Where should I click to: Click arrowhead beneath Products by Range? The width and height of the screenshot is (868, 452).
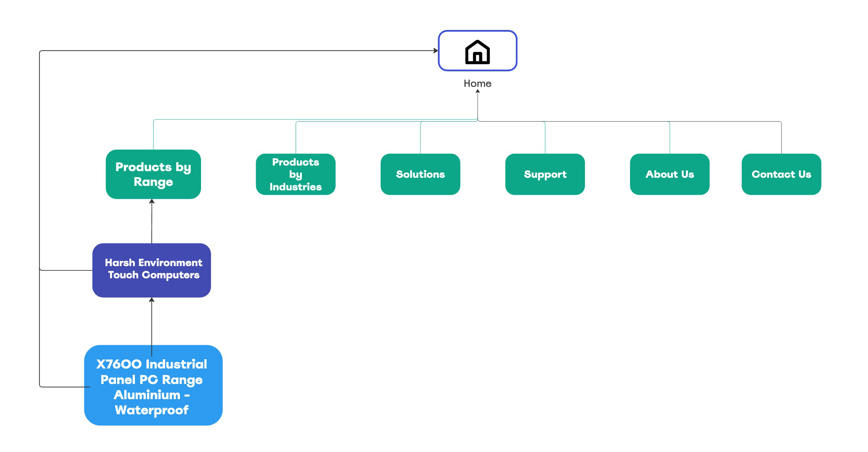(x=152, y=201)
